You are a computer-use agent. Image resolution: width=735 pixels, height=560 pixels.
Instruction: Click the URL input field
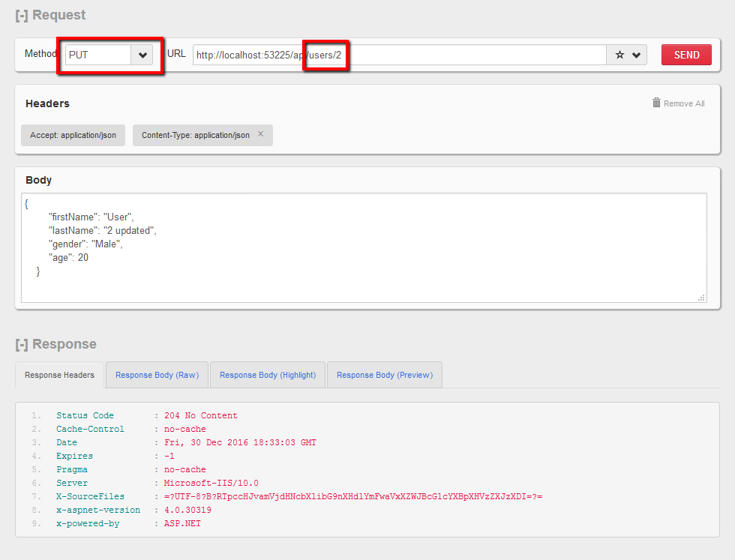399,55
